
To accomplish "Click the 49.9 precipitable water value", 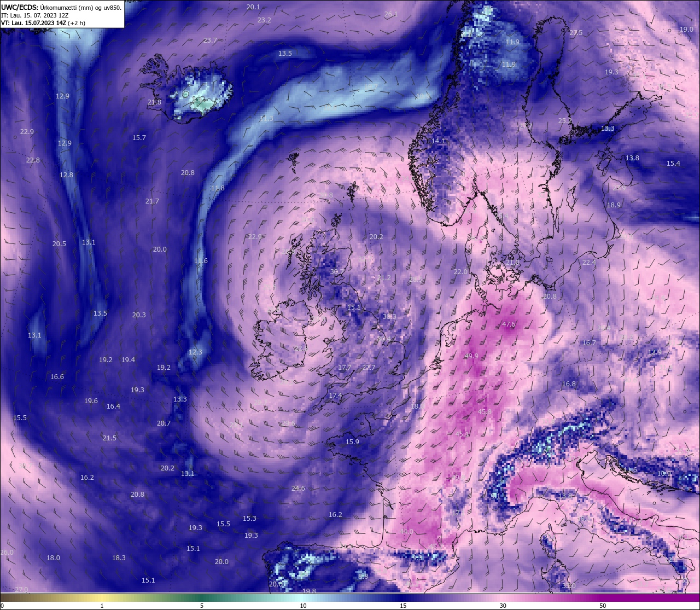I will (x=471, y=356).
